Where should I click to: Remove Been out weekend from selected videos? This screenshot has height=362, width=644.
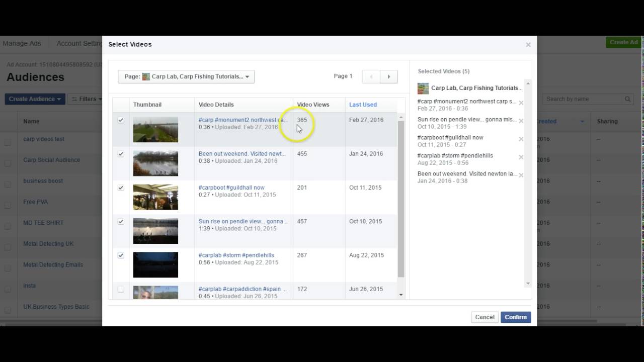(x=521, y=175)
